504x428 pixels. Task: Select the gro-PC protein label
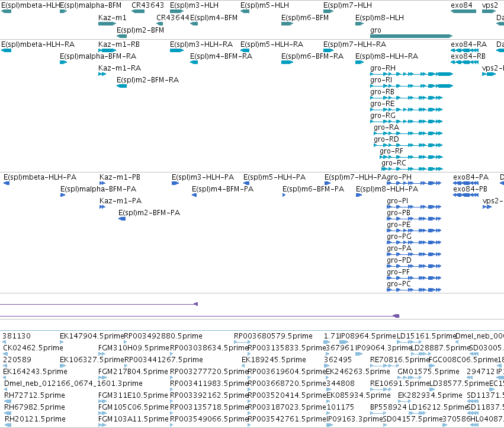(399, 284)
